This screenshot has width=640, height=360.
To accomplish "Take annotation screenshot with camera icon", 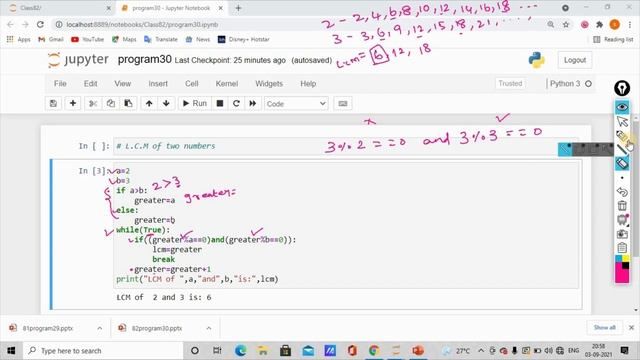I will pos(622,234).
